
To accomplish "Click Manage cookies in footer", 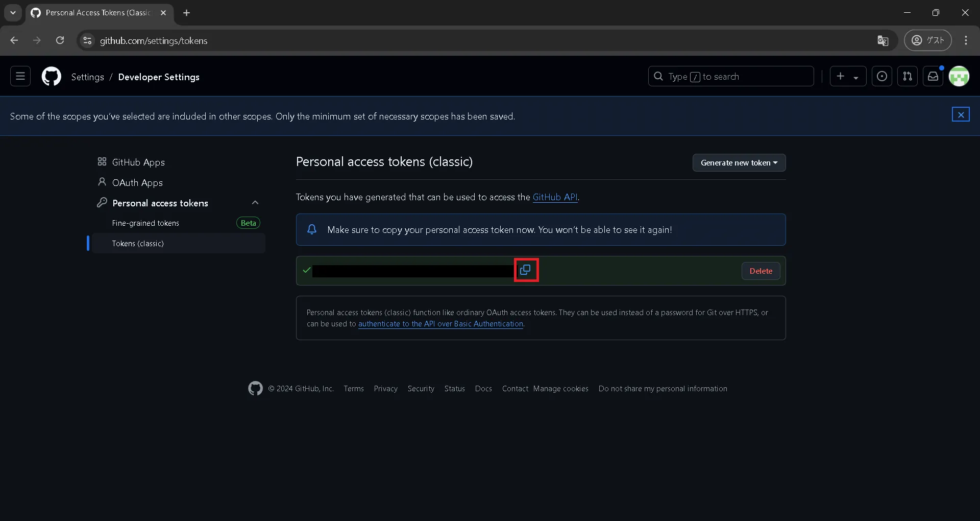I will point(560,389).
